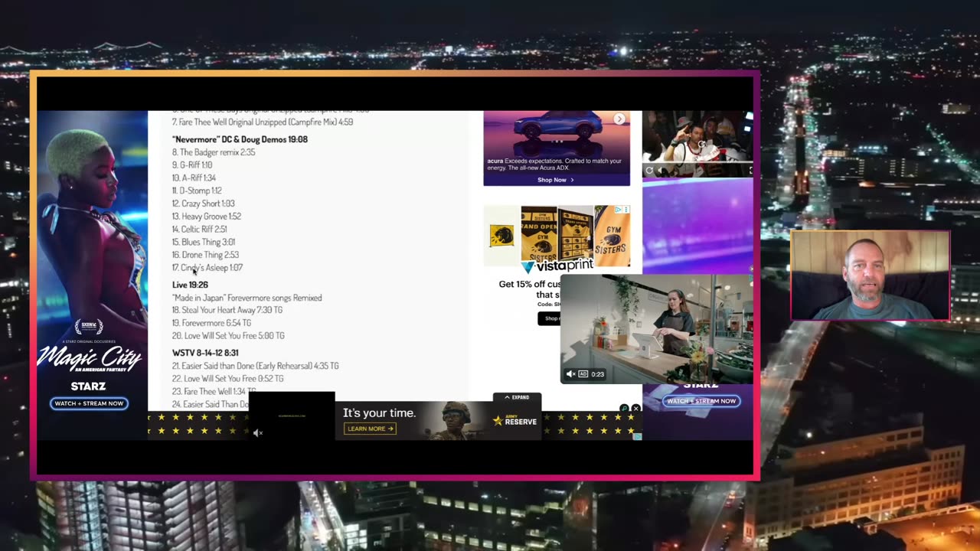Click the presenter's webcam overlay
The width and height of the screenshot is (980, 551).
(x=870, y=275)
